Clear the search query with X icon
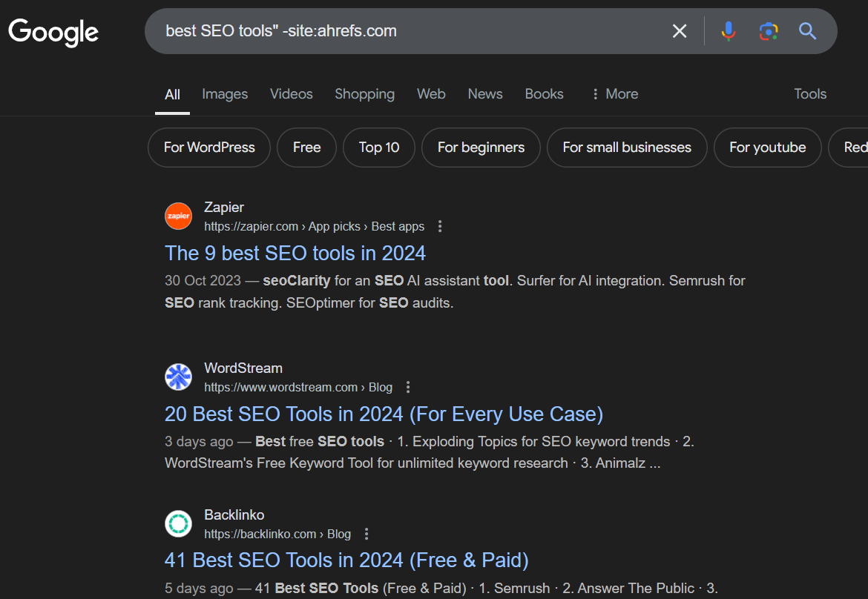This screenshot has height=599, width=868. pos(680,31)
